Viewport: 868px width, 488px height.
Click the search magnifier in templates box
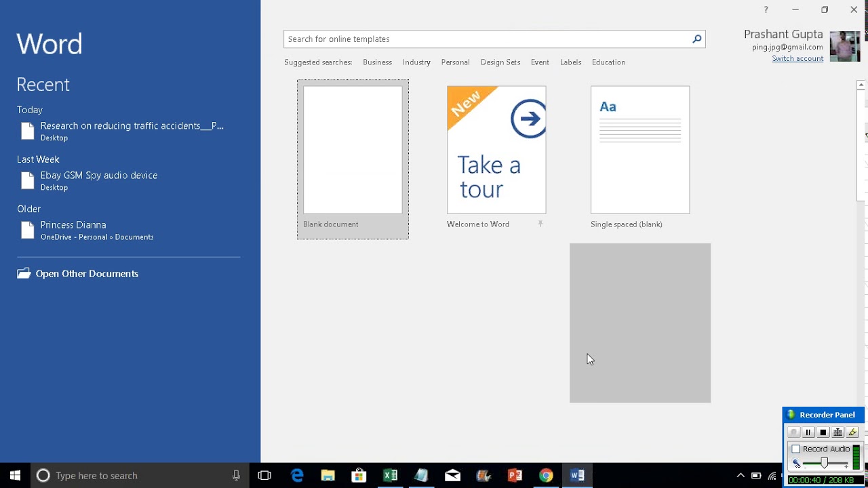point(696,39)
